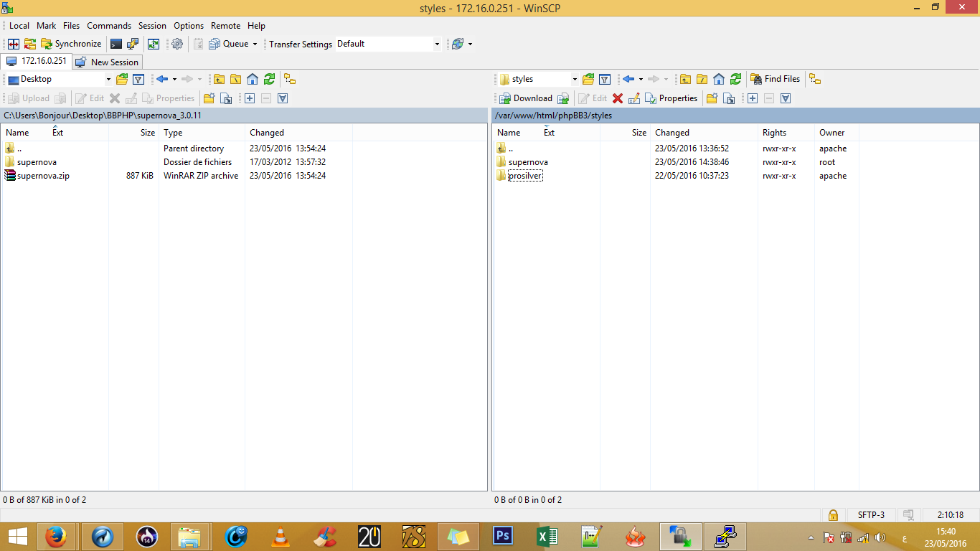
Task: Create new folder in local panel
Action: coord(209,98)
